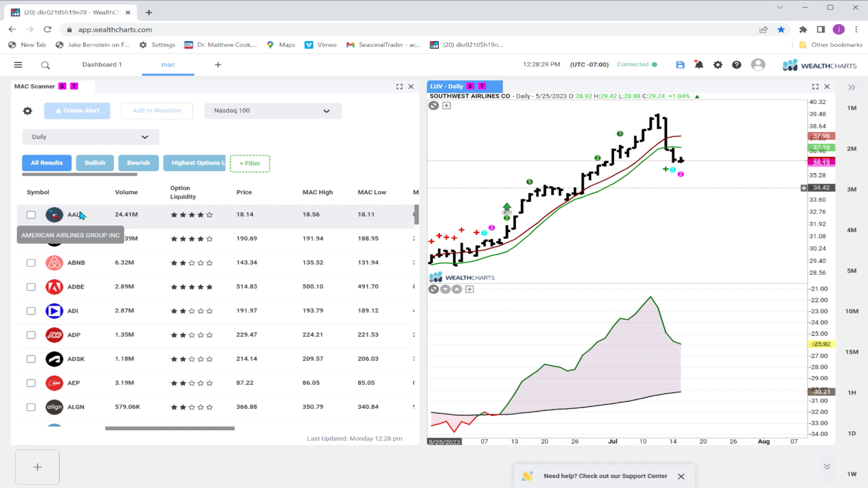Image resolution: width=868 pixels, height=488 pixels.
Task: Tick the ABNB row checkbox
Action: [31, 263]
